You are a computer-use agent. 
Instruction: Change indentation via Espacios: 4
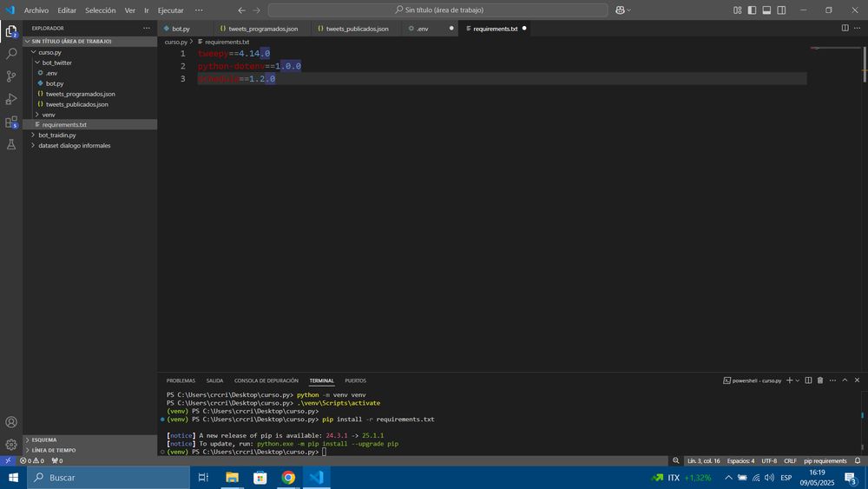[x=740, y=460]
